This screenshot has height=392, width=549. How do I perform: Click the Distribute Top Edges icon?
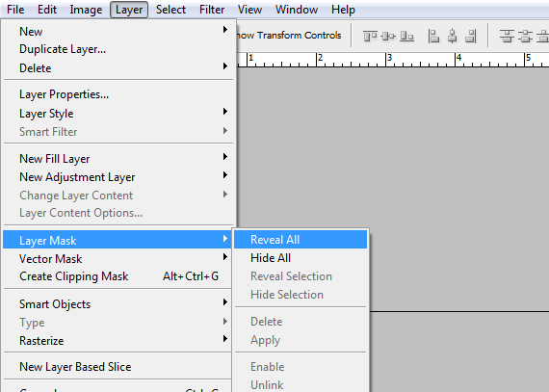(x=507, y=36)
